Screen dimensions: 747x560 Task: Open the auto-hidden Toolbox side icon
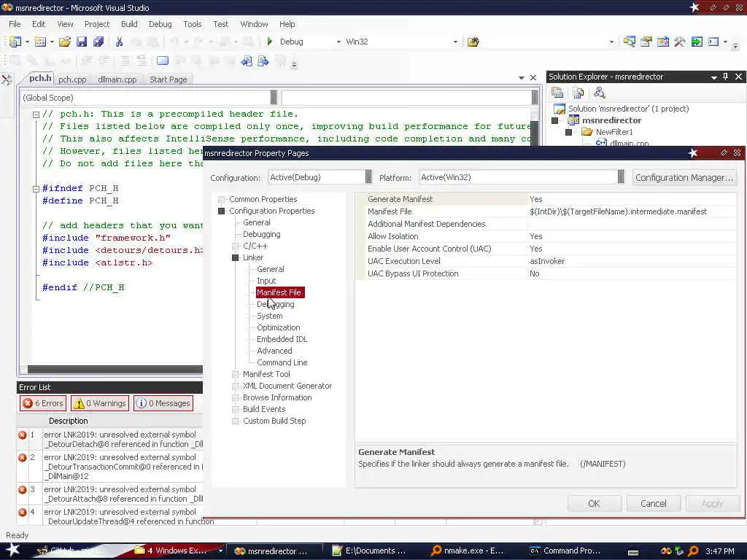coord(7,79)
